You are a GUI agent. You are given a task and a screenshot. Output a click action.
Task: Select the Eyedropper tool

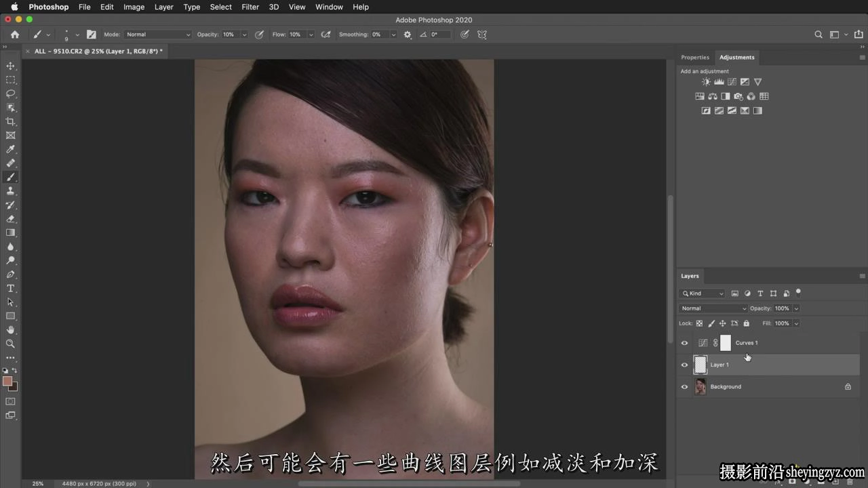click(11, 149)
